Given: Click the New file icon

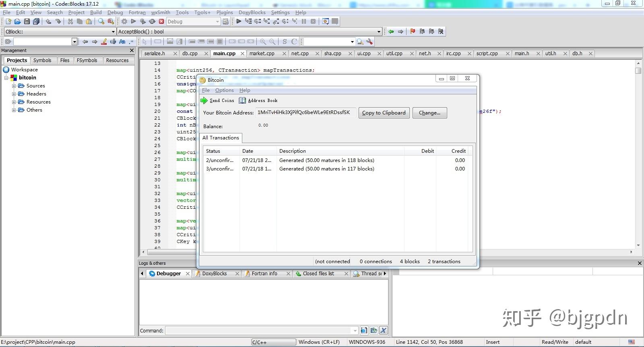Looking at the screenshot, I should (x=8, y=21).
